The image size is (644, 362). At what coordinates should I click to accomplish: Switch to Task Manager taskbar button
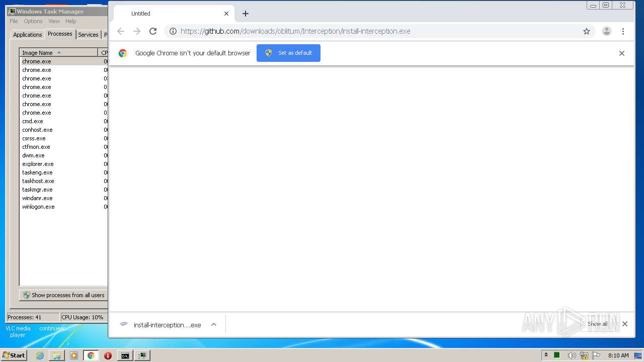[x=142, y=355]
